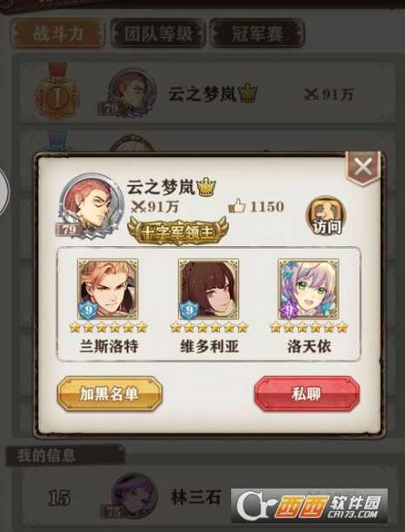Viewport: 405px width, 532px height.
Task: Tap the first place gold medal
Action: tap(57, 91)
